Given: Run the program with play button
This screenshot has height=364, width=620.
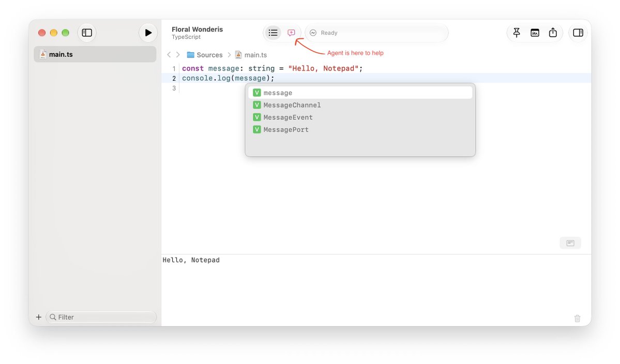Looking at the screenshot, I should coord(148,33).
